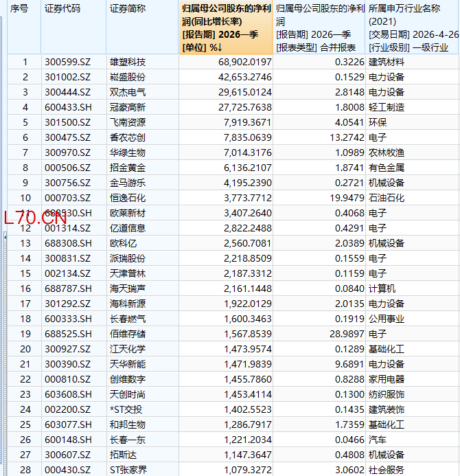460x476 pixels.
Task: Click industry cell 石油石化
Action: (387, 199)
